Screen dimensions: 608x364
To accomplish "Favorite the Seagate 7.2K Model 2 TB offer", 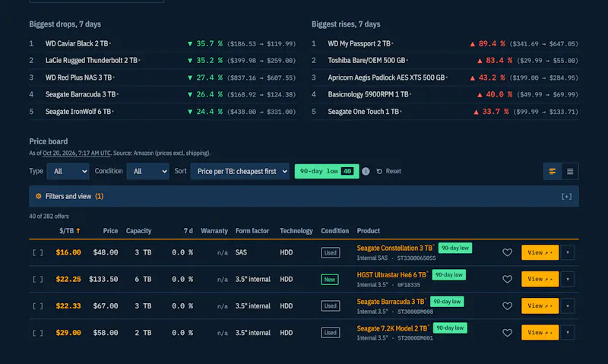I will [x=507, y=333].
